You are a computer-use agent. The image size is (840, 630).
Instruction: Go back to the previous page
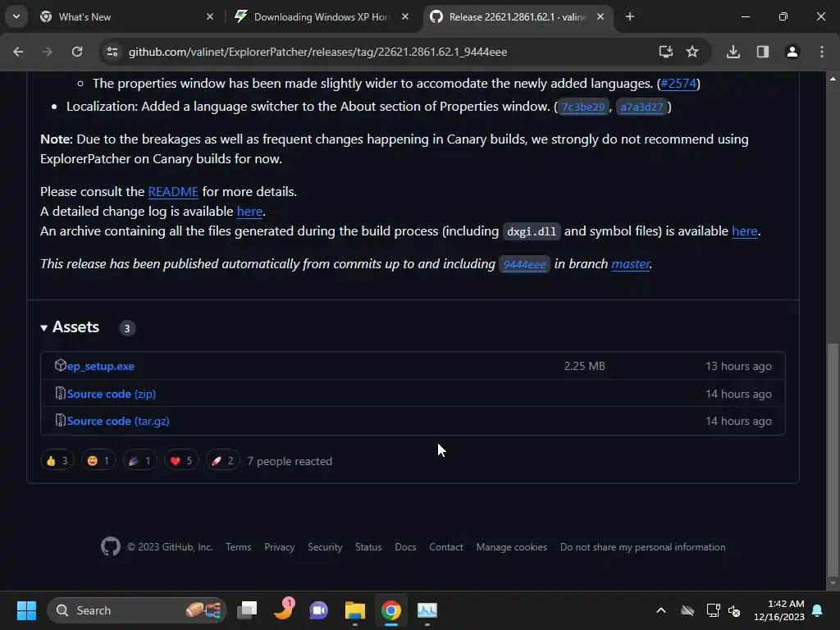coord(18,52)
